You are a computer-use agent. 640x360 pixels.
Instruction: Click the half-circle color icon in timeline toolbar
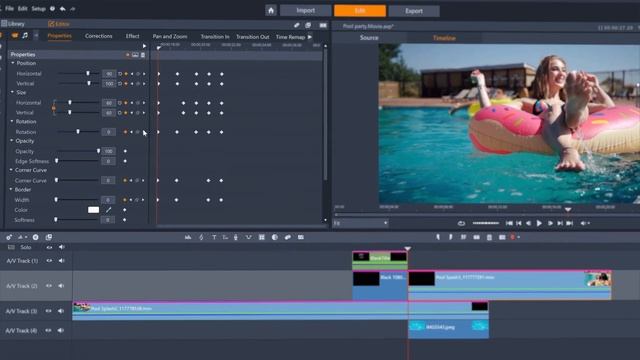click(275, 237)
